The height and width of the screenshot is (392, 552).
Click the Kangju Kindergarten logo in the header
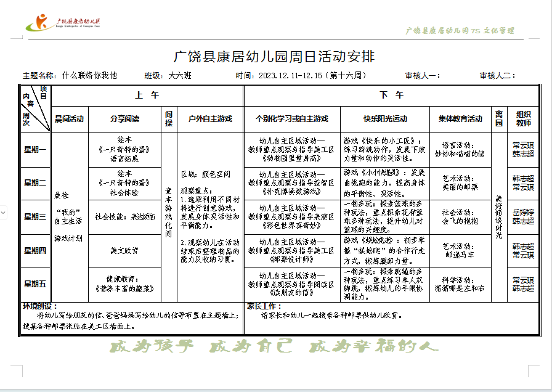point(63,22)
